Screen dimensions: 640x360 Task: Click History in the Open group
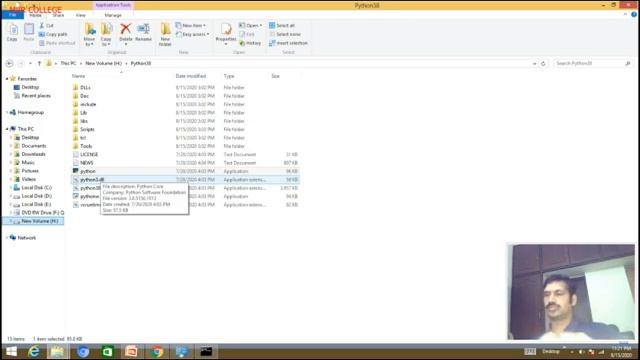click(x=250, y=43)
